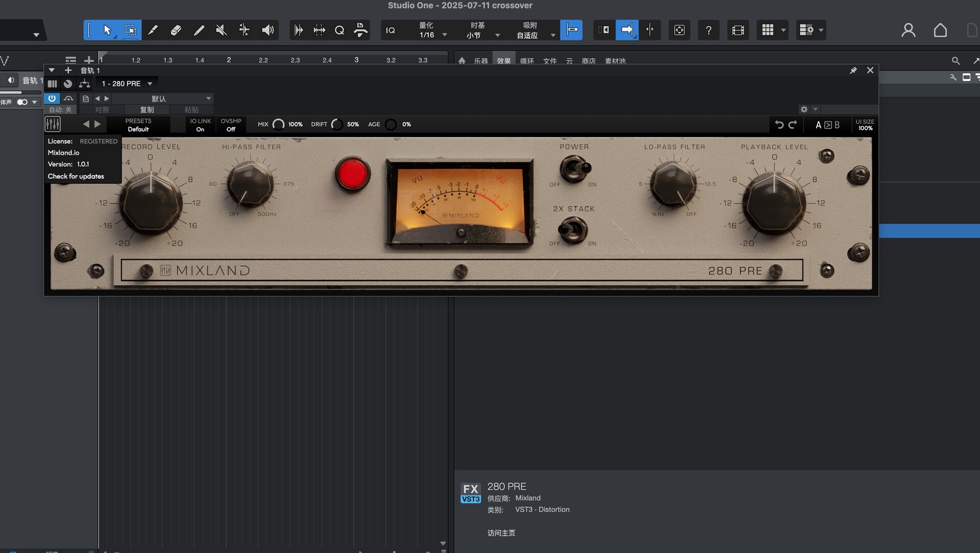The image size is (980, 553).
Task: Select the Paint pencil tool
Action: 153,30
